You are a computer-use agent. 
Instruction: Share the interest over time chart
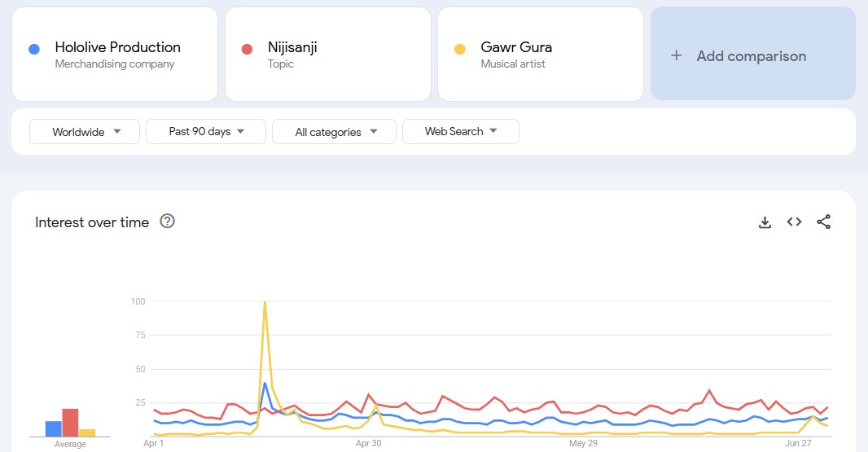tap(824, 222)
